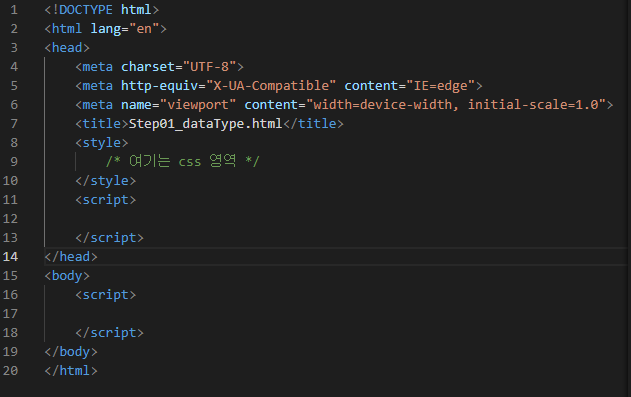Click the <script> tag on line 16
The image size is (631, 397).
[x=106, y=295]
